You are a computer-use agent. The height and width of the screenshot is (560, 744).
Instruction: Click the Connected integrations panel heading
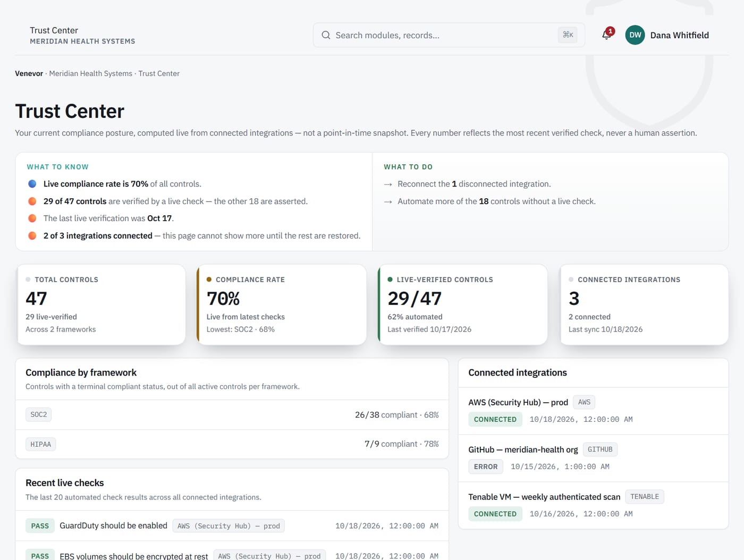tap(518, 372)
